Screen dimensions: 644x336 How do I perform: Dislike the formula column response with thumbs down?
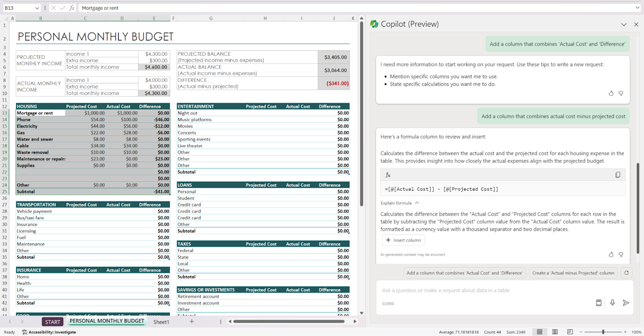click(621, 255)
